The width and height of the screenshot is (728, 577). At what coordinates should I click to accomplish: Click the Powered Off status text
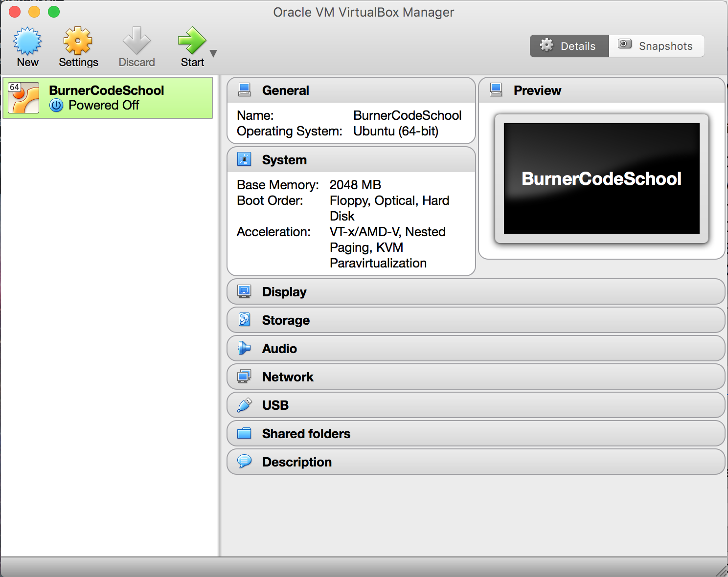tap(104, 105)
